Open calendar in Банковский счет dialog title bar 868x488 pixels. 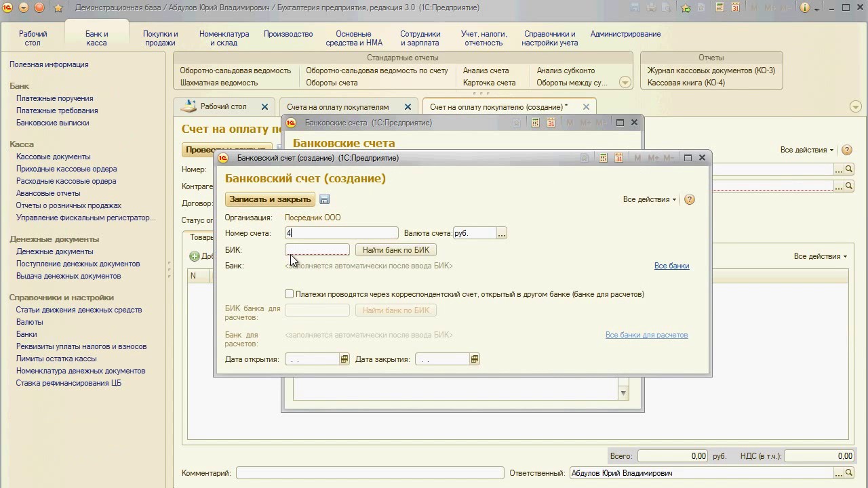pyautogui.click(x=618, y=158)
